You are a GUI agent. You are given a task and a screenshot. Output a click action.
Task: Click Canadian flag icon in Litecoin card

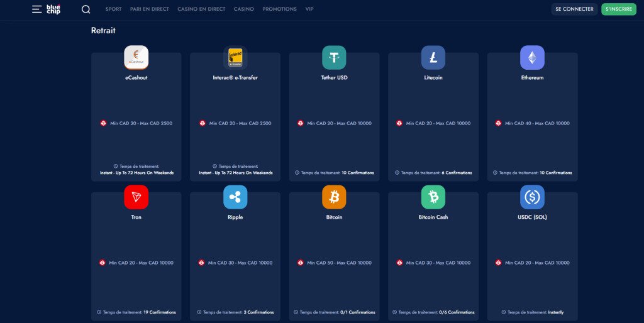click(x=399, y=123)
